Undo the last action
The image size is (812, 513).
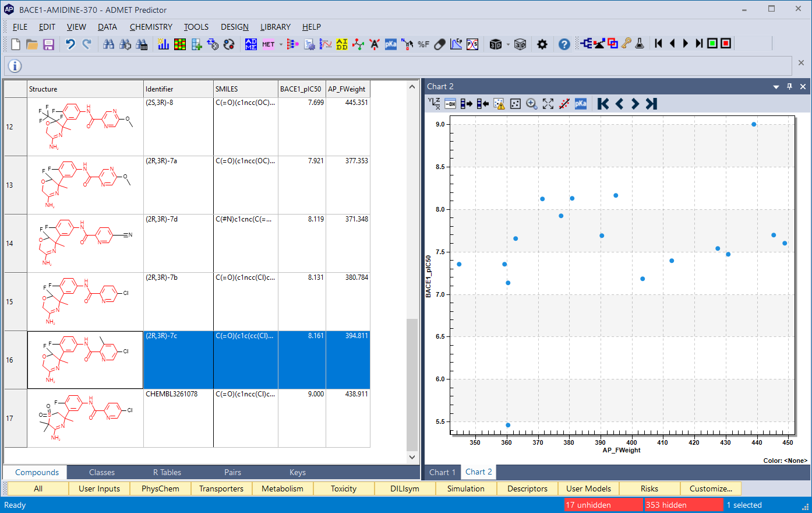[70, 44]
